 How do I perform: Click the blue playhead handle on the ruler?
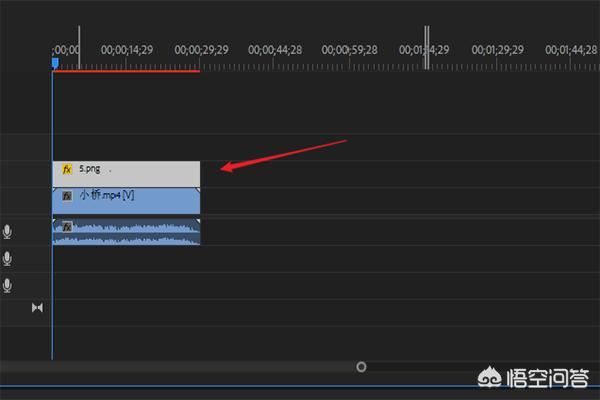[x=55, y=62]
